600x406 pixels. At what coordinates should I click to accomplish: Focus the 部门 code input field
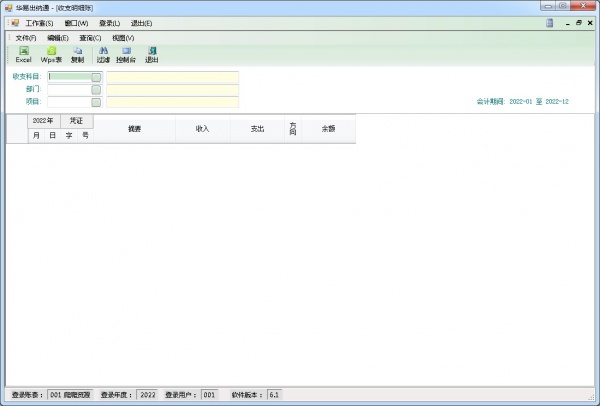(x=70, y=90)
